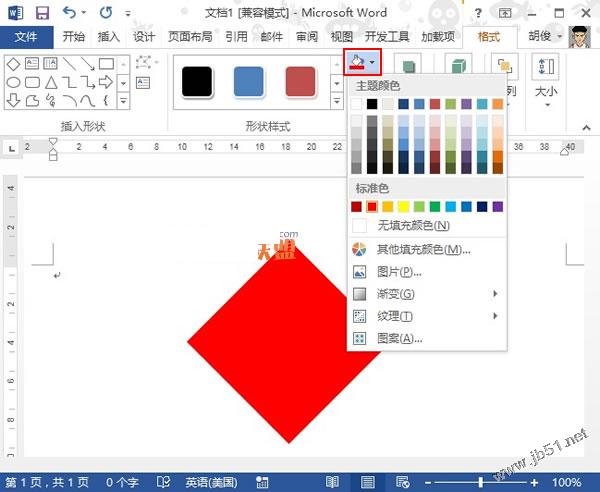Open the Read Mode view icon
600x492 pixels.
[x=331, y=482]
